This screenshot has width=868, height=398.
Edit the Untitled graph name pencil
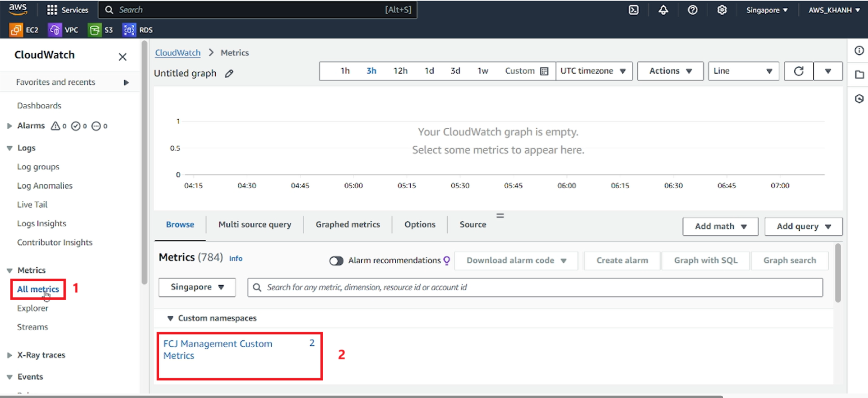click(x=229, y=74)
